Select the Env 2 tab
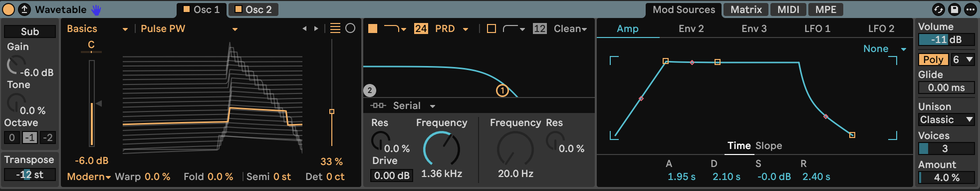 tap(691, 29)
